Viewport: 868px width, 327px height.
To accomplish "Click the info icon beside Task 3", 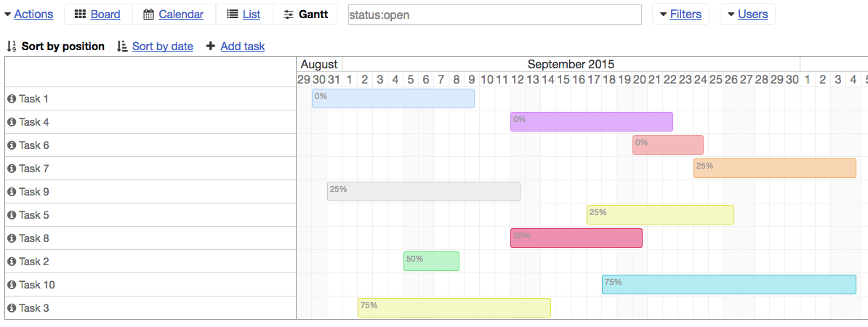I will (x=11, y=308).
